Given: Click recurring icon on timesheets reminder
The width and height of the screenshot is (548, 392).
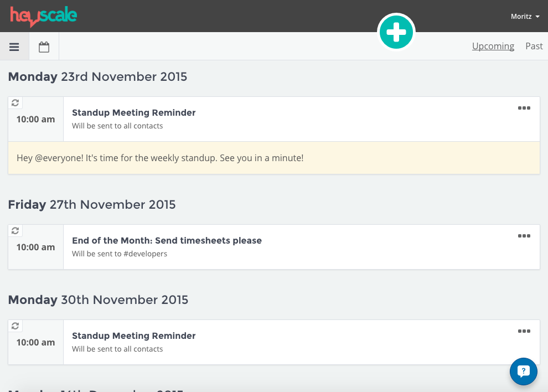Looking at the screenshot, I should pos(15,231).
